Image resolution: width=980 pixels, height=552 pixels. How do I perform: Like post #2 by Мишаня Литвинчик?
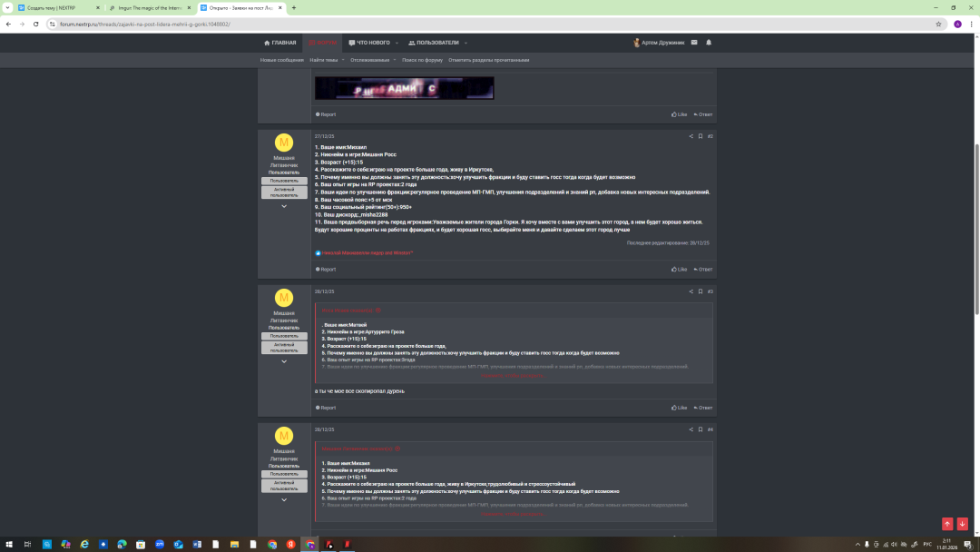pos(679,270)
